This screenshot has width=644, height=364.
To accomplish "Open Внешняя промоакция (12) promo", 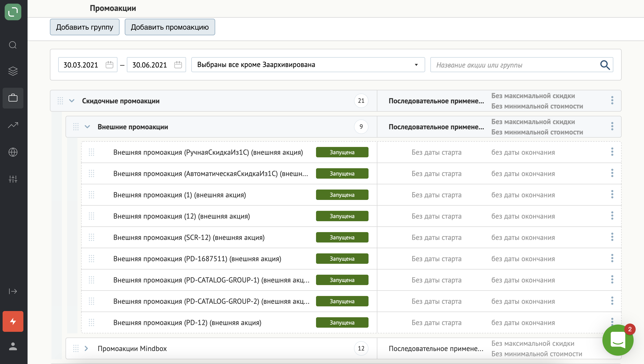I will (182, 216).
